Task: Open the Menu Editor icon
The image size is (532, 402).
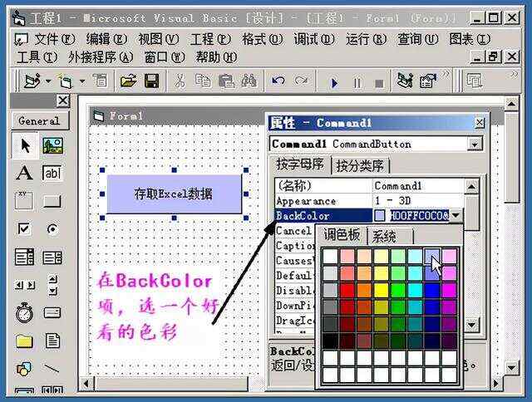Action: (101, 81)
